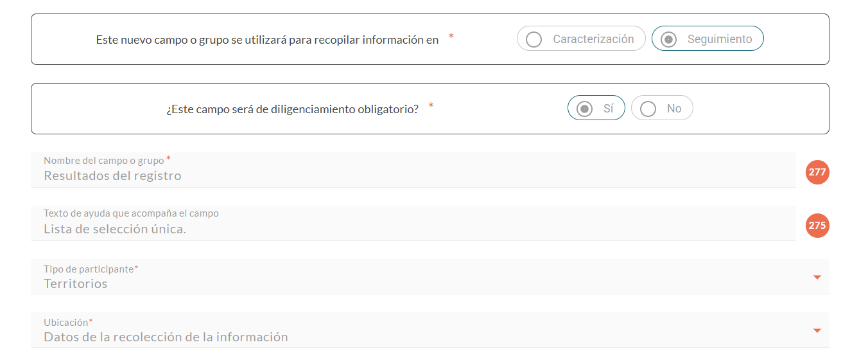Open the selector showing Territorios
This screenshot has height=358, width=868.
pos(76,284)
